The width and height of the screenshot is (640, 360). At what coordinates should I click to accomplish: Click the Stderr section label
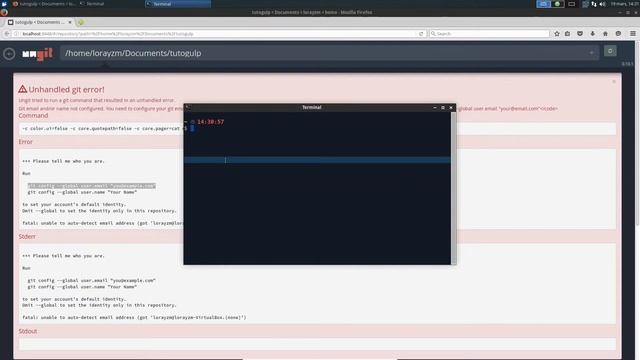(27, 236)
